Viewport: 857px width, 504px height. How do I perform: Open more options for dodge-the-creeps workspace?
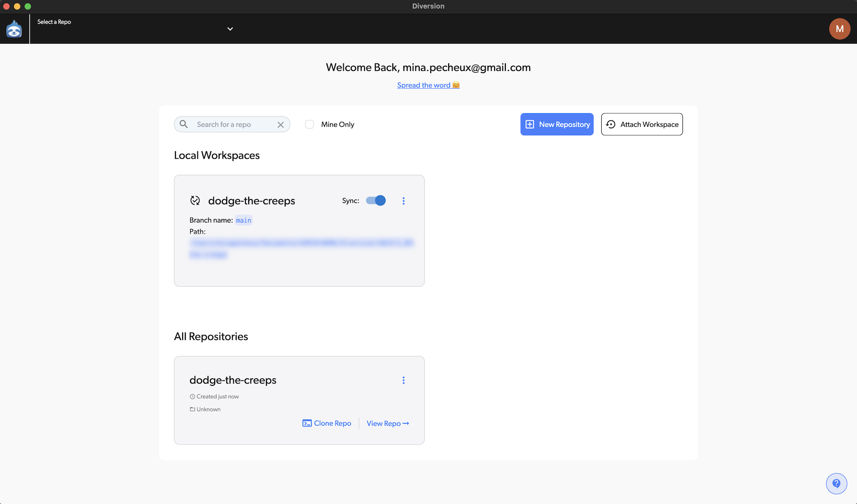(x=404, y=201)
